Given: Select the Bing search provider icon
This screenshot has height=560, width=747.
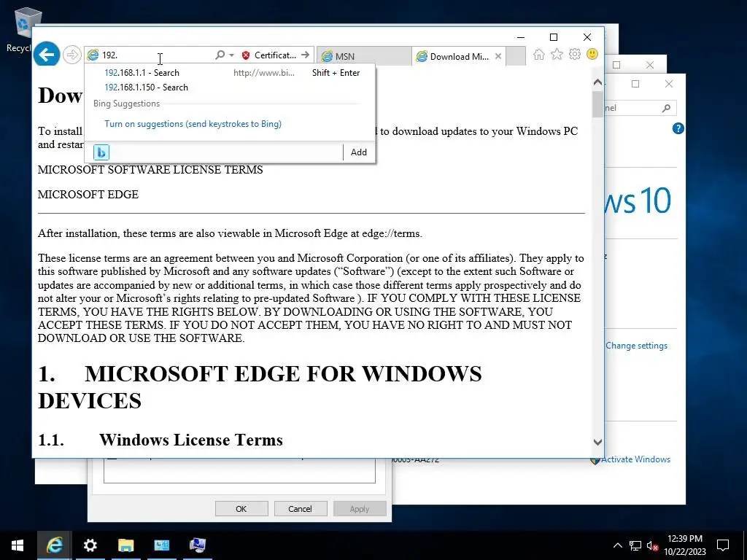Looking at the screenshot, I should tap(101, 152).
